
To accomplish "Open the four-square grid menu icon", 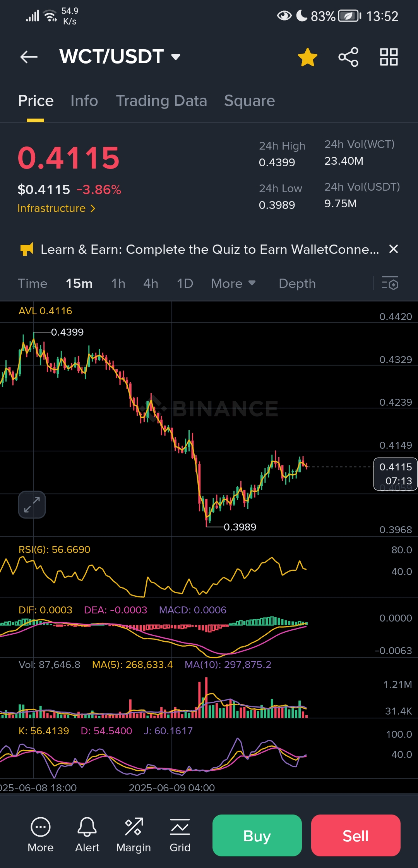I will point(389,57).
